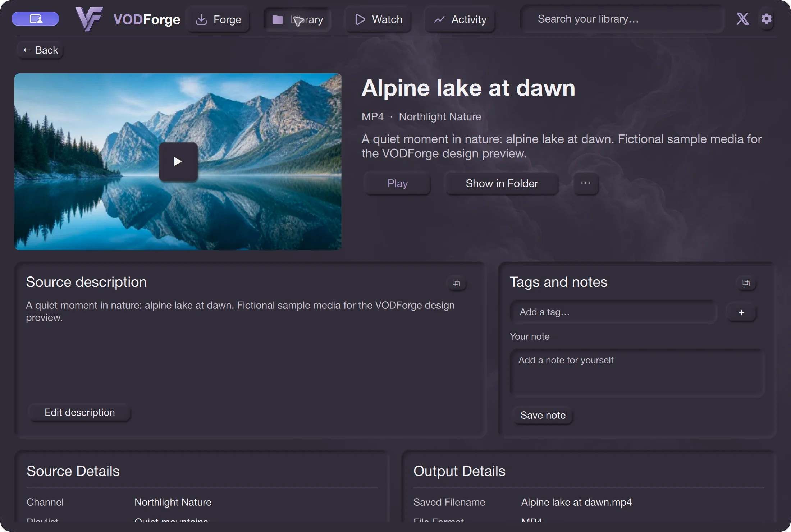
Task: Save the note with Save note
Action: click(x=543, y=415)
